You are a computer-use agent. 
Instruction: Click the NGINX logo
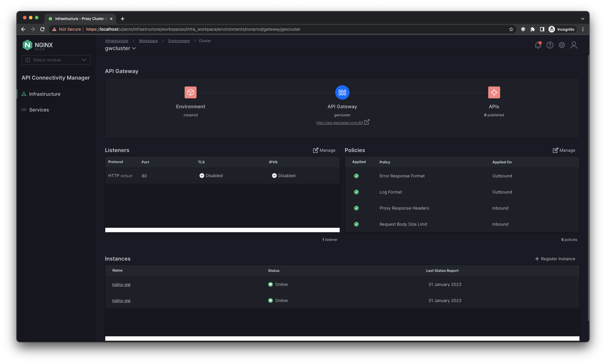pyautogui.click(x=38, y=45)
